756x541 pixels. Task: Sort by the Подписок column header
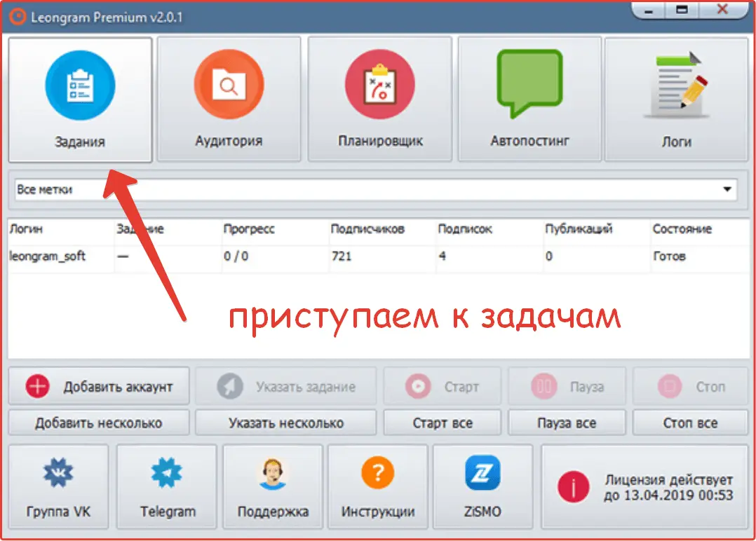tap(490, 229)
